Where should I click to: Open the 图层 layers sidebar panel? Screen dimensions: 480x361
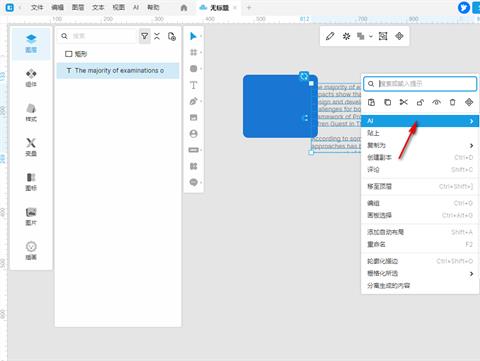(x=31, y=43)
